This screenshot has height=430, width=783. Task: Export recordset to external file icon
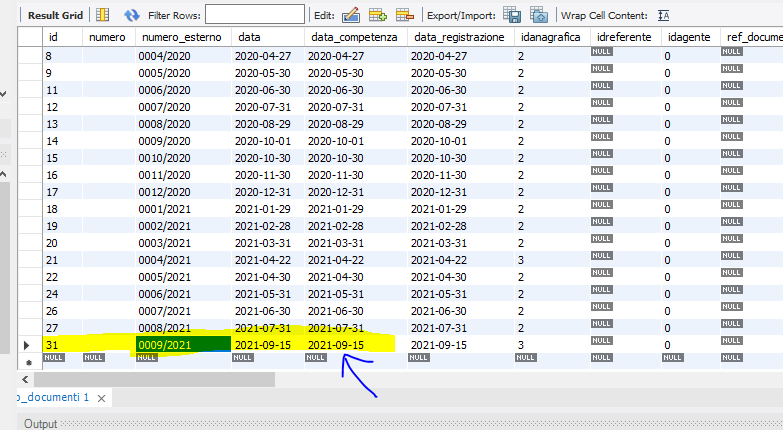click(x=512, y=15)
